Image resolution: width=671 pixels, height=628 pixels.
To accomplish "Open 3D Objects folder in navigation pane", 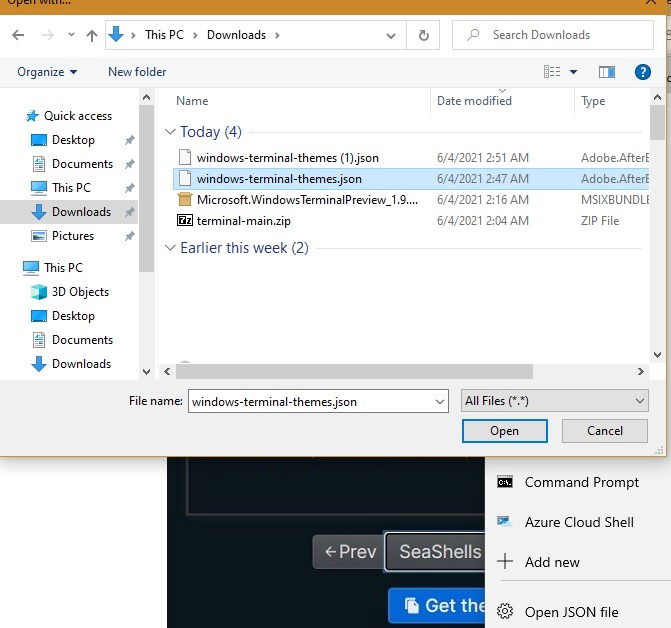I will (x=80, y=292).
